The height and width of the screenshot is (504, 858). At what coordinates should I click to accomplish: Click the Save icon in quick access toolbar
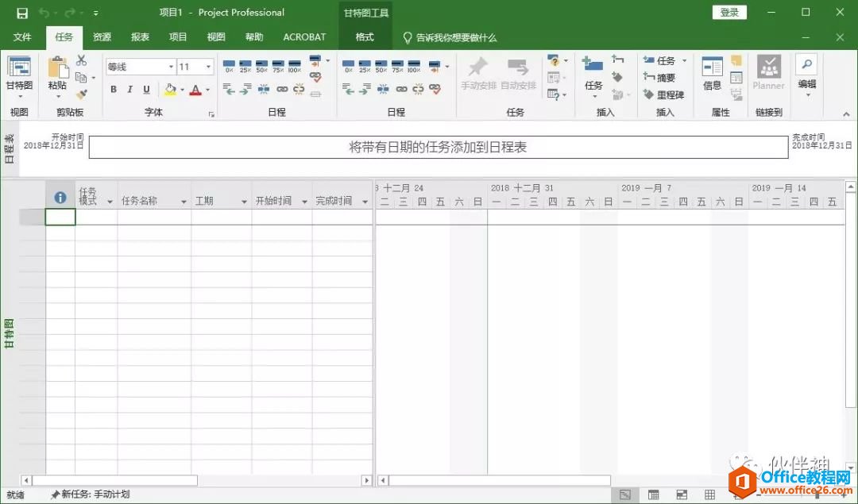(22, 13)
